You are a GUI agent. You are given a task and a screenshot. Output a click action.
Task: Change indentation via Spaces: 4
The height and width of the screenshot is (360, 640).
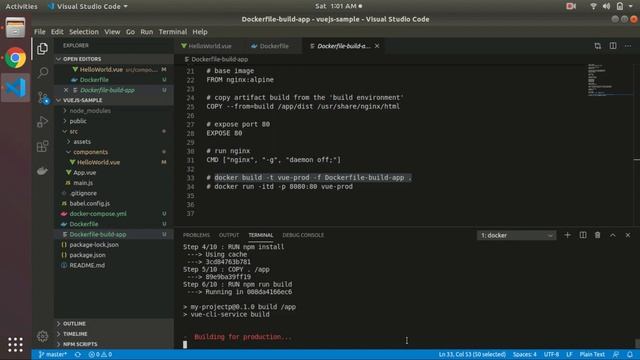tap(524, 354)
